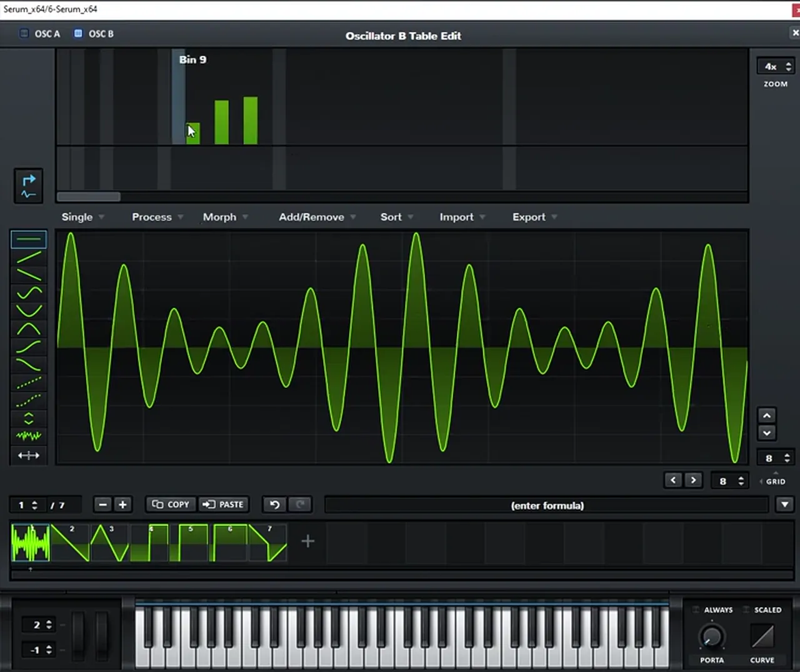The height and width of the screenshot is (672, 800).
Task: Select the flat line draw shape tool
Action: tap(29, 239)
